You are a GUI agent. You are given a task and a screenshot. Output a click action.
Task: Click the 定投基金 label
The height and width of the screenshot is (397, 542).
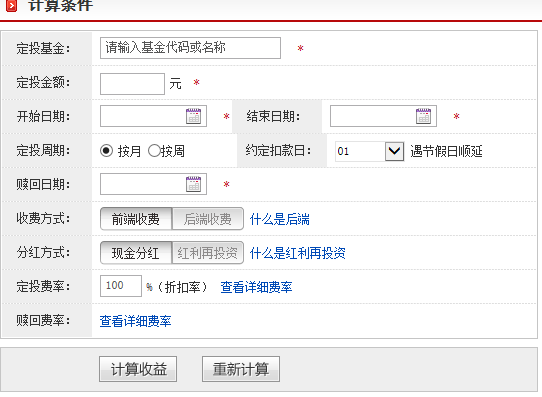click(43, 48)
